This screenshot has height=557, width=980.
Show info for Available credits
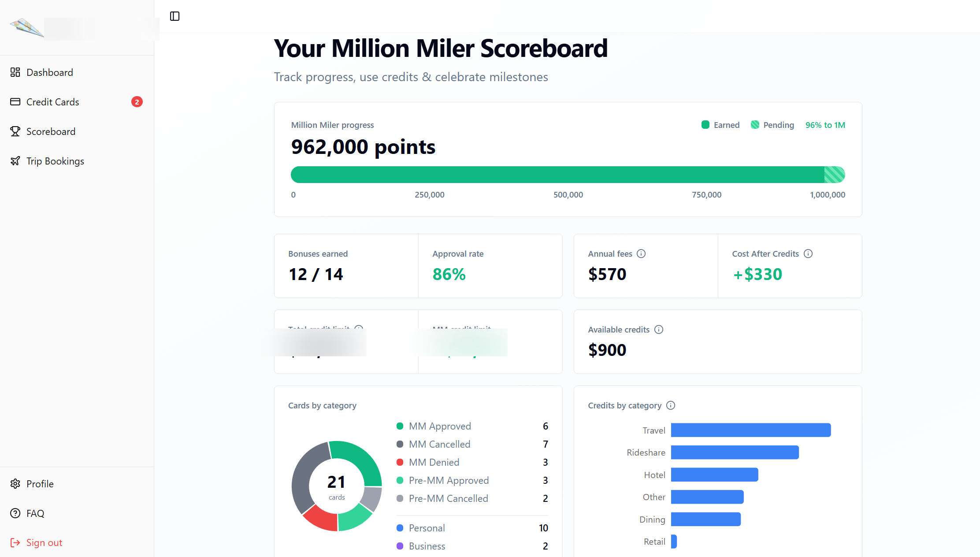coord(659,329)
